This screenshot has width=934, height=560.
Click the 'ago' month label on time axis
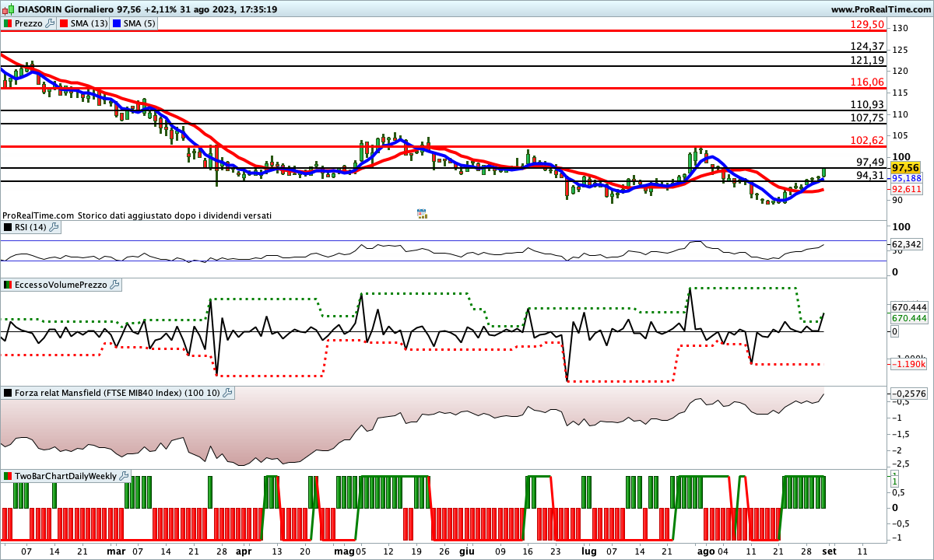click(705, 551)
